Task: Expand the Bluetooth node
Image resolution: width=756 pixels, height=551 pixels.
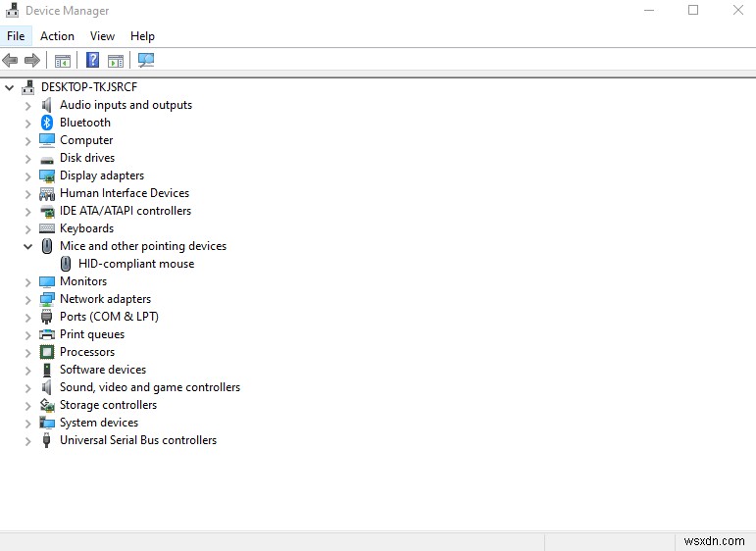Action: [x=28, y=124]
